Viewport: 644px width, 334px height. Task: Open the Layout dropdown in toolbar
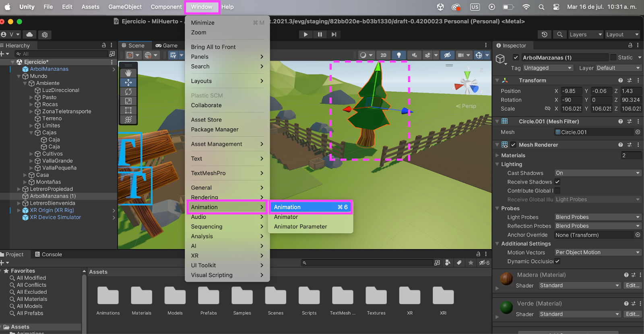coord(622,35)
